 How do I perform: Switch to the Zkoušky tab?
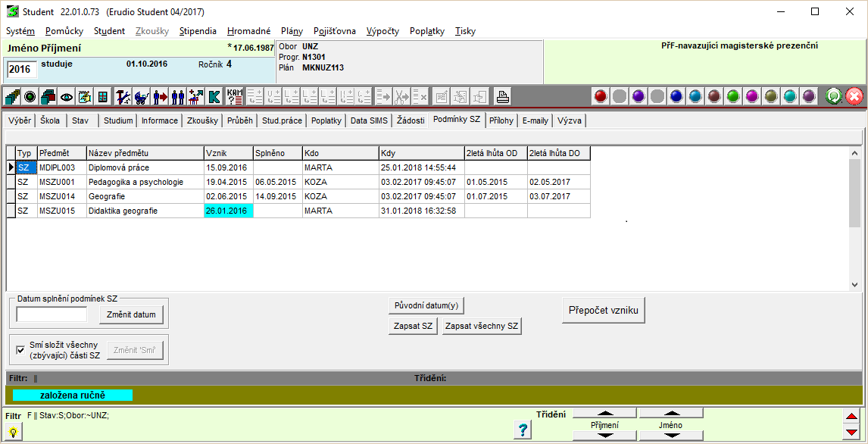pyautogui.click(x=202, y=120)
